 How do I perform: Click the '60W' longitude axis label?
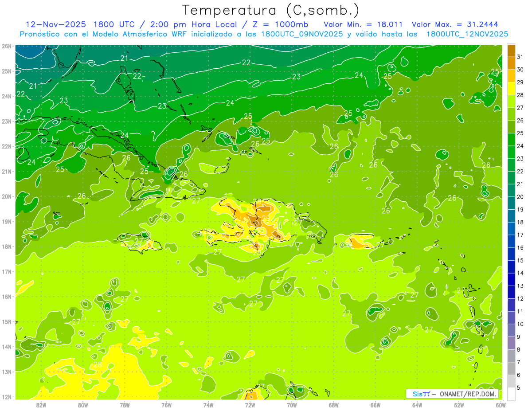point(501,405)
